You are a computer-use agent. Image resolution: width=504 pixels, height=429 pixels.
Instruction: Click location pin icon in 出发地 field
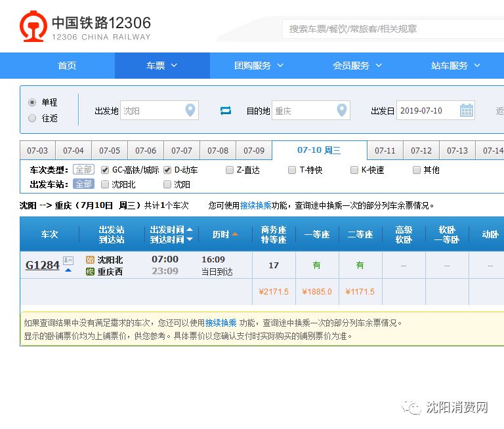[x=190, y=110]
